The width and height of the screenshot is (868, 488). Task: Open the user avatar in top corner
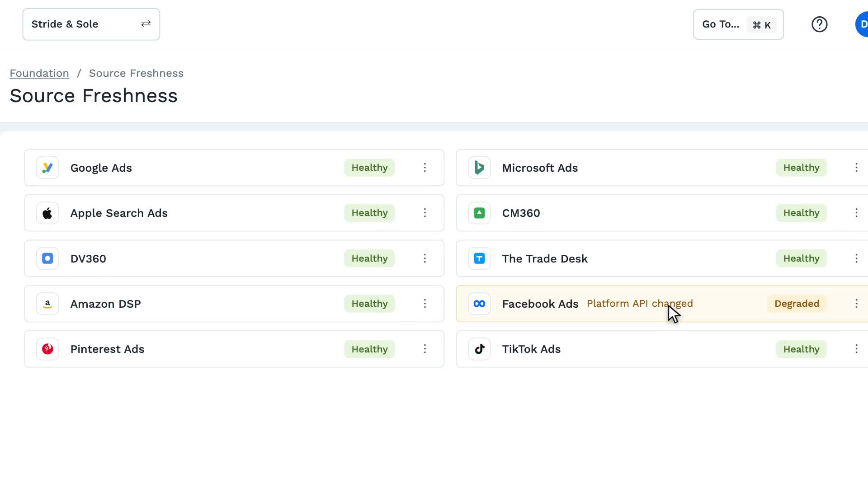(862, 24)
